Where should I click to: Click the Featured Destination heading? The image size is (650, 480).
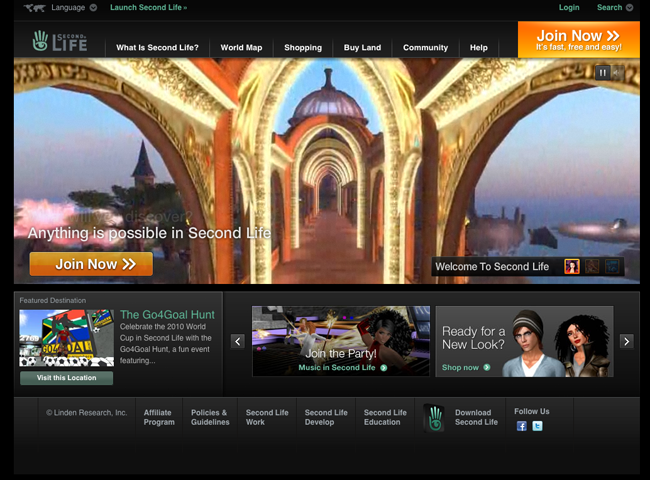pyautogui.click(x=53, y=301)
